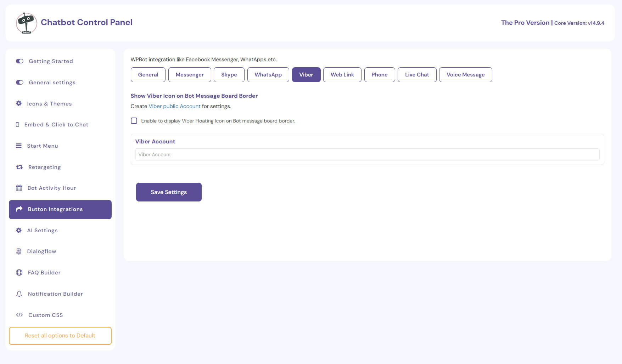Click the Embed & Click to Chat phone icon
This screenshot has height=364, width=622.
[17, 125]
